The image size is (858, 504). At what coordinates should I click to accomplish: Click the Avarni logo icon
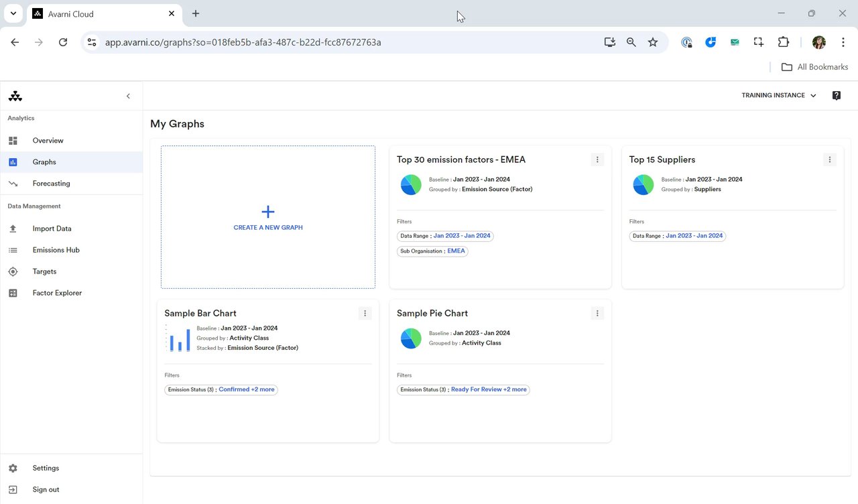point(15,97)
